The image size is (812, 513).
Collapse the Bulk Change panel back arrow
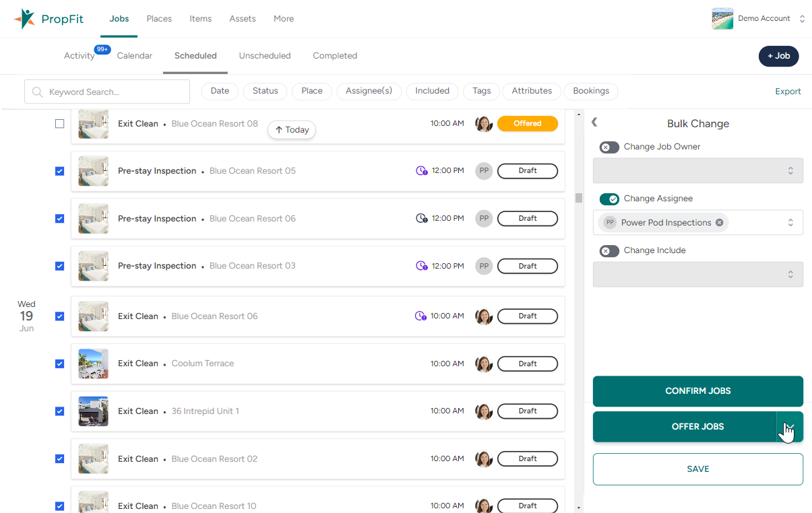click(x=594, y=123)
